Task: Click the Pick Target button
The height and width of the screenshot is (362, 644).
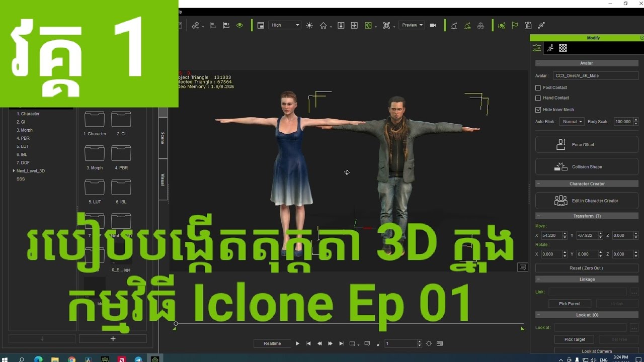Action: 575,339
